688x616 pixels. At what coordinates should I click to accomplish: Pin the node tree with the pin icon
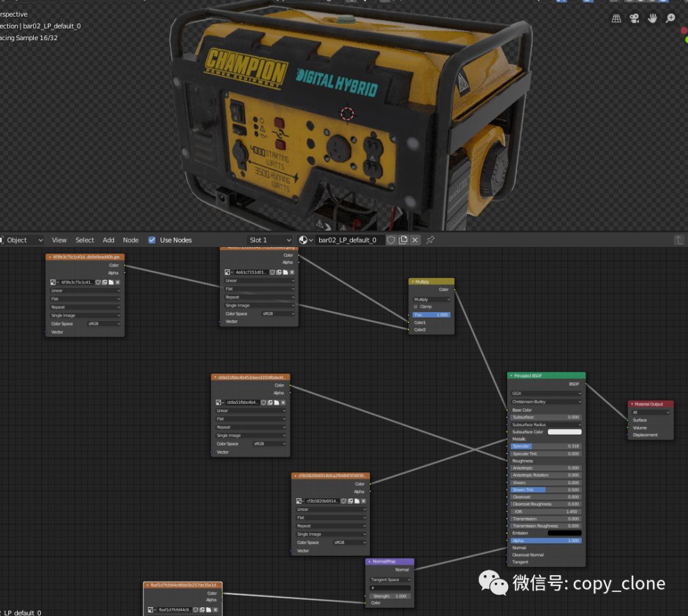[431, 240]
